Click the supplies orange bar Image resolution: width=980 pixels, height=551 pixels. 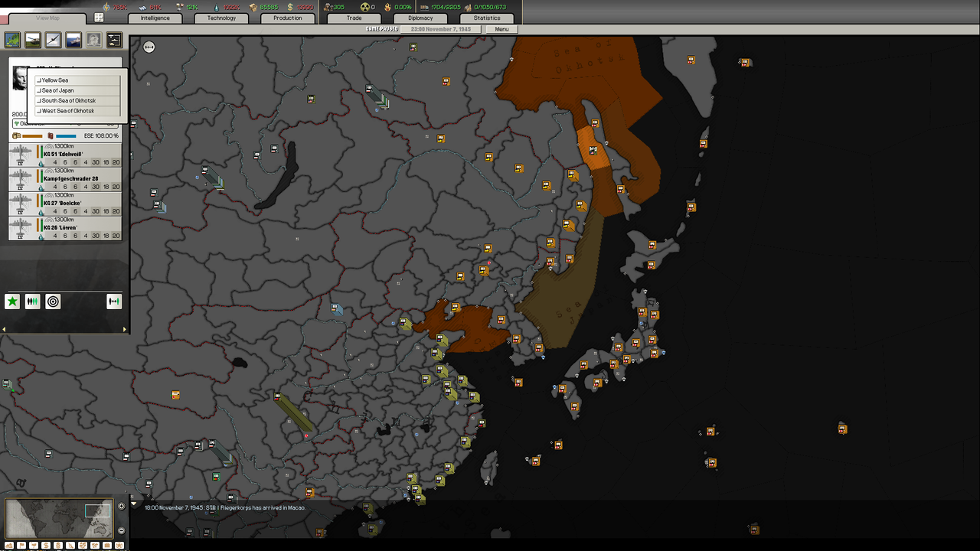32,136
